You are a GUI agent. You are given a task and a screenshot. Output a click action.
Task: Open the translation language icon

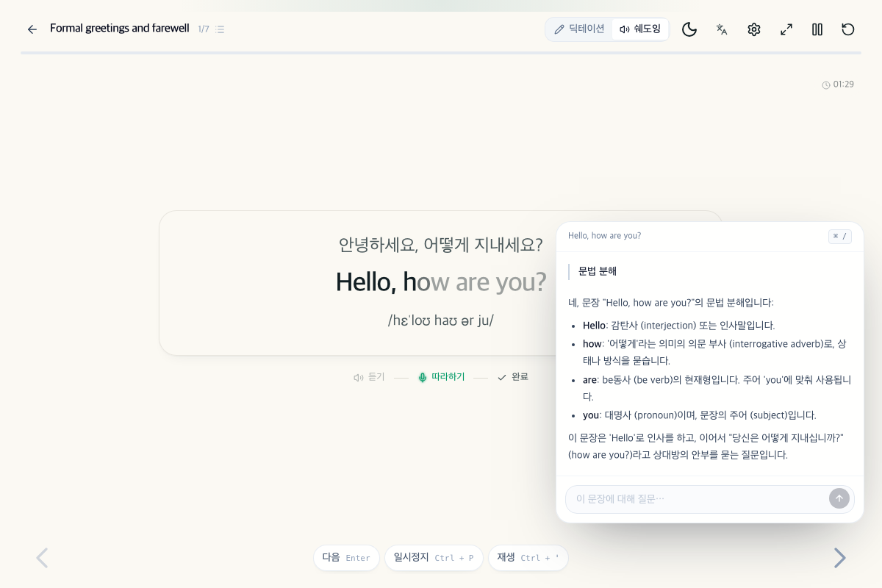click(x=722, y=29)
